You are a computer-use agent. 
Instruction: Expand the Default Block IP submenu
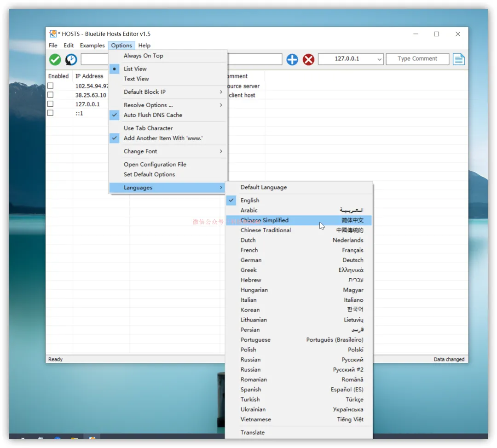pyautogui.click(x=168, y=92)
